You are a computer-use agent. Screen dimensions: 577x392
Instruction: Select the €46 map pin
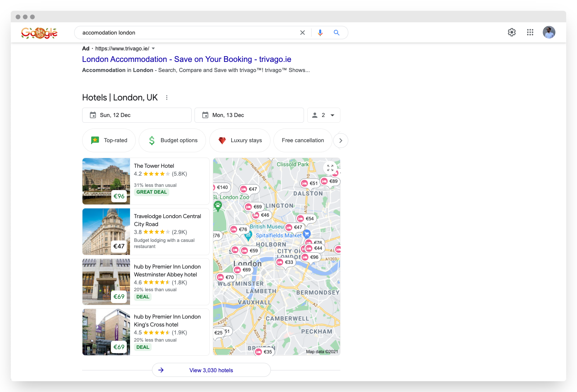261,215
